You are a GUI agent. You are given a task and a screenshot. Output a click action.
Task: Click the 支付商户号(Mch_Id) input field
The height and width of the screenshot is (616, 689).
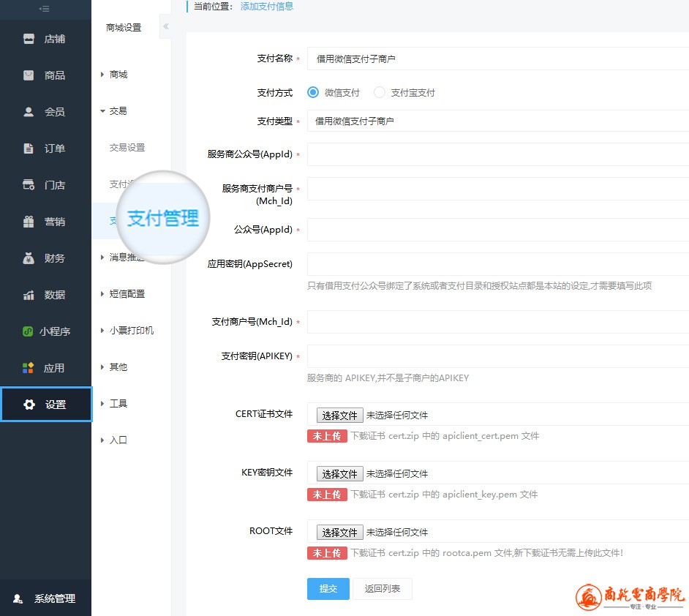498,322
